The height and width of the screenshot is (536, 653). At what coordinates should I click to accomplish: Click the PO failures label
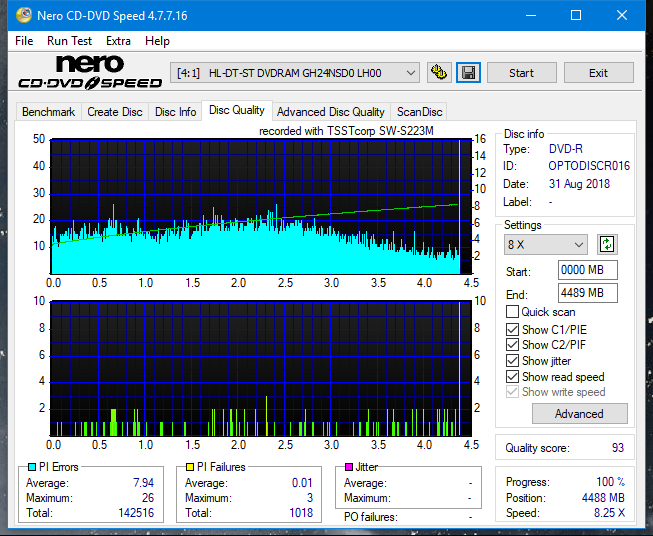click(371, 517)
